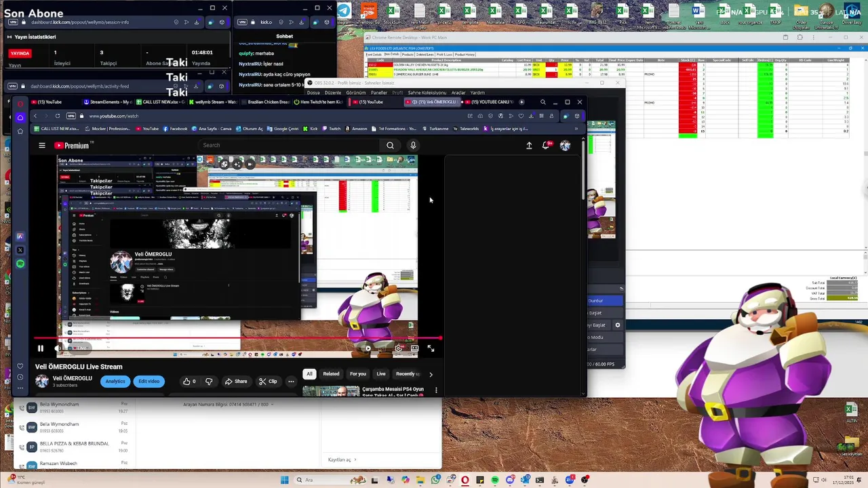
Task: Select the Live filter chip
Action: (x=381, y=373)
